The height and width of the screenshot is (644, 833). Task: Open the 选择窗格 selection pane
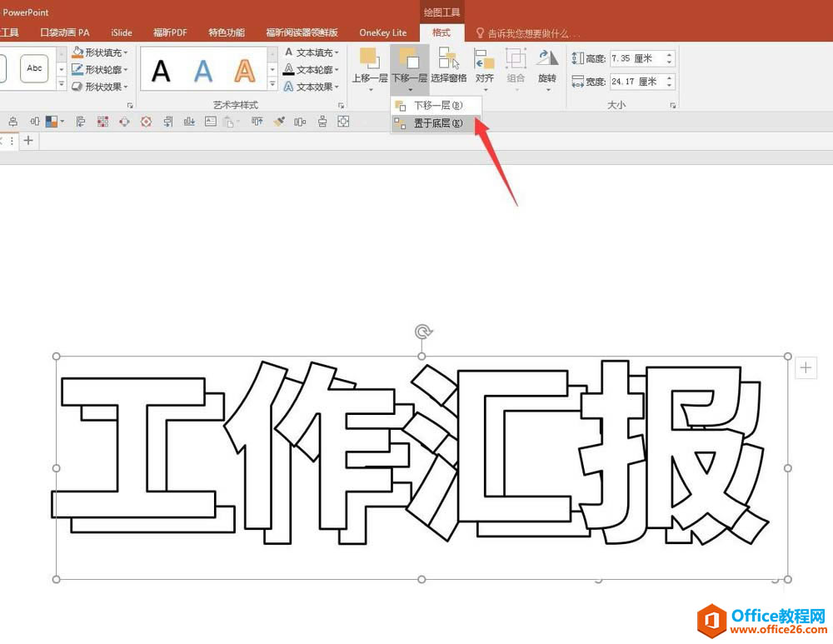point(449,66)
